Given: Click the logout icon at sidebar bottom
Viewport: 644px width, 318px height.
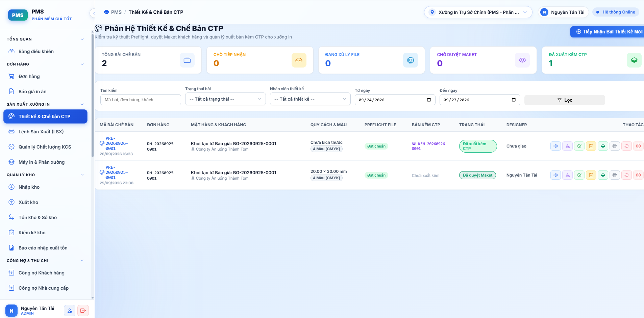Looking at the screenshot, I should (83, 311).
